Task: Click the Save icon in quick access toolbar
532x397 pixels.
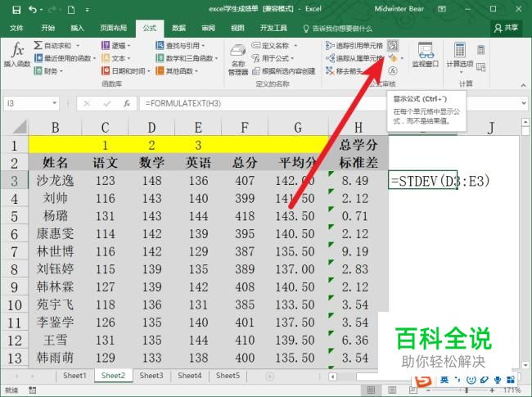Action: tap(16, 10)
